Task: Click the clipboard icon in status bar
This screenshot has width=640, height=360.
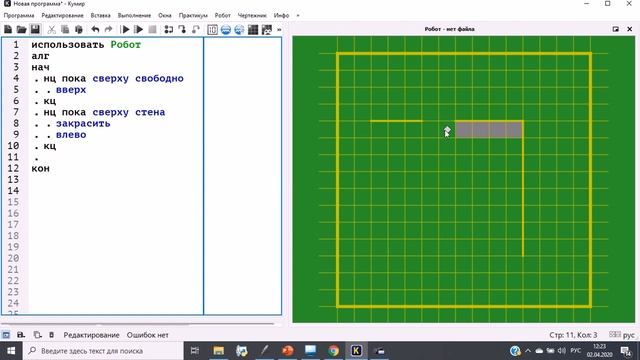Action: [51, 335]
